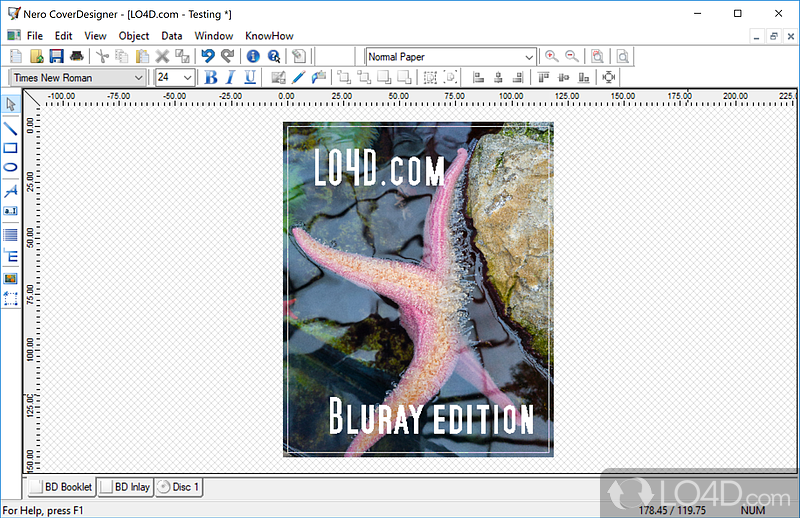The image size is (800, 518).
Task: Toggle underline formatting
Action: tap(250, 78)
